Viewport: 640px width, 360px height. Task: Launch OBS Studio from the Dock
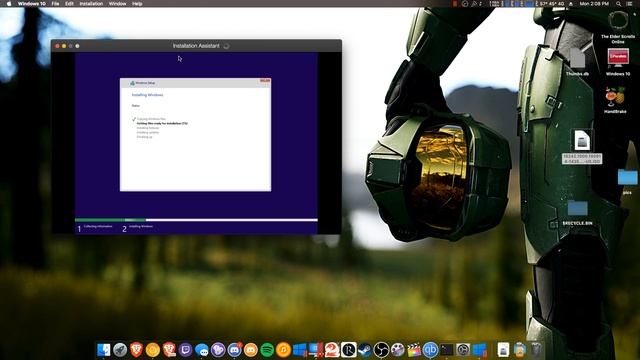381,350
